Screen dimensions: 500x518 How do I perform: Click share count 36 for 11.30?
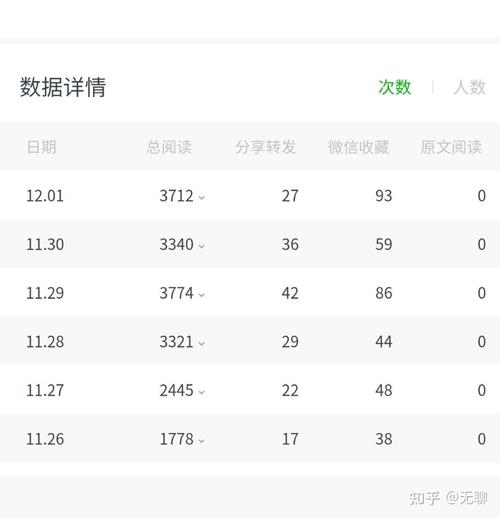[290, 244]
